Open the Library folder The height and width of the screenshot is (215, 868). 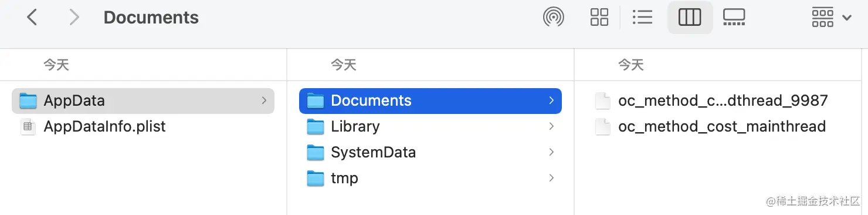click(x=430, y=126)
